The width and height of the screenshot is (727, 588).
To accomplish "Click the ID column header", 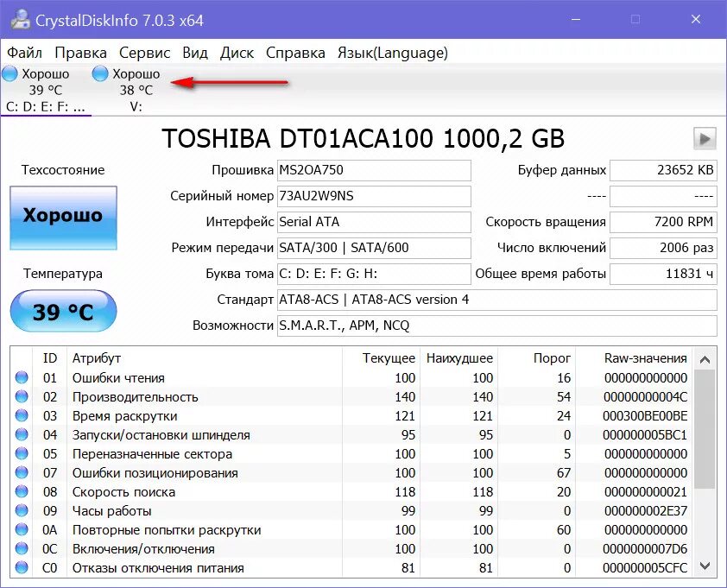I will (x=49, y=358).
